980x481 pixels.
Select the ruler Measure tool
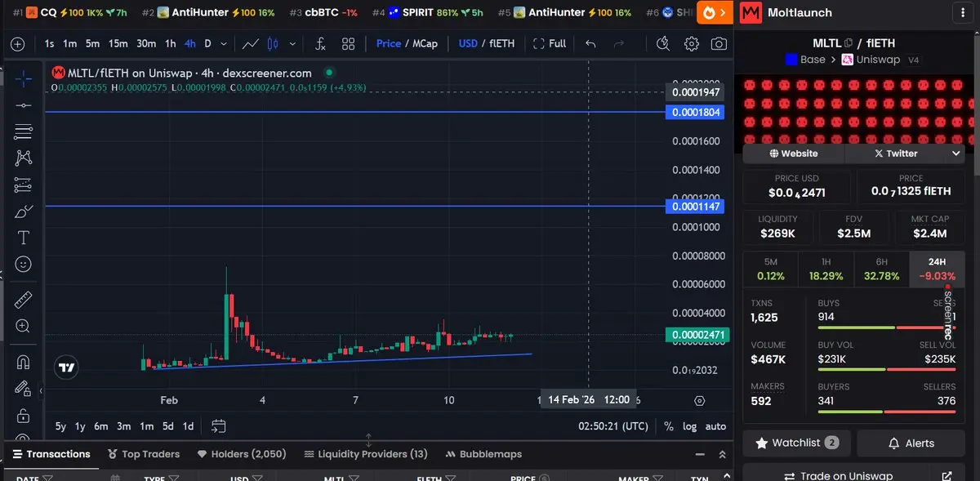point(23,300)
